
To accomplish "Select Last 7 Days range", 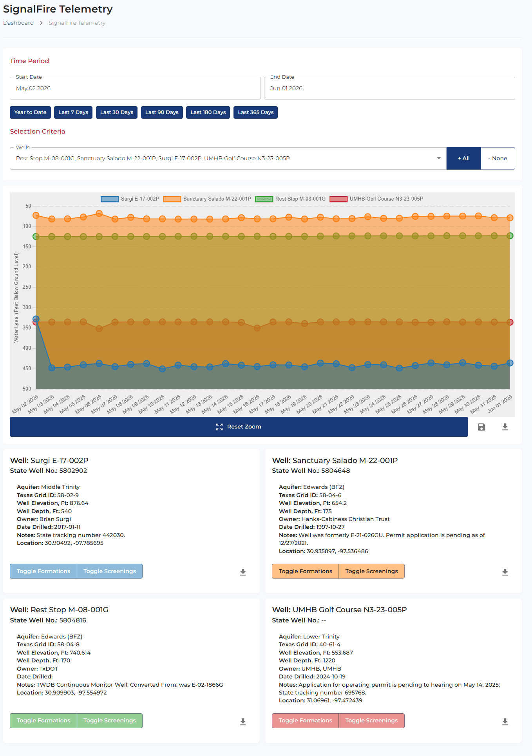I will 73,112.
